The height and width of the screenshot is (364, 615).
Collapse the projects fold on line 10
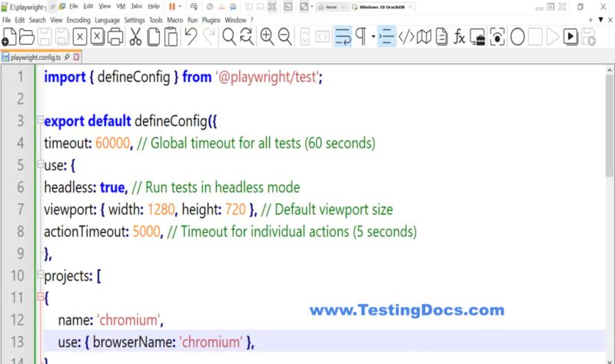[x=40, y=274]
